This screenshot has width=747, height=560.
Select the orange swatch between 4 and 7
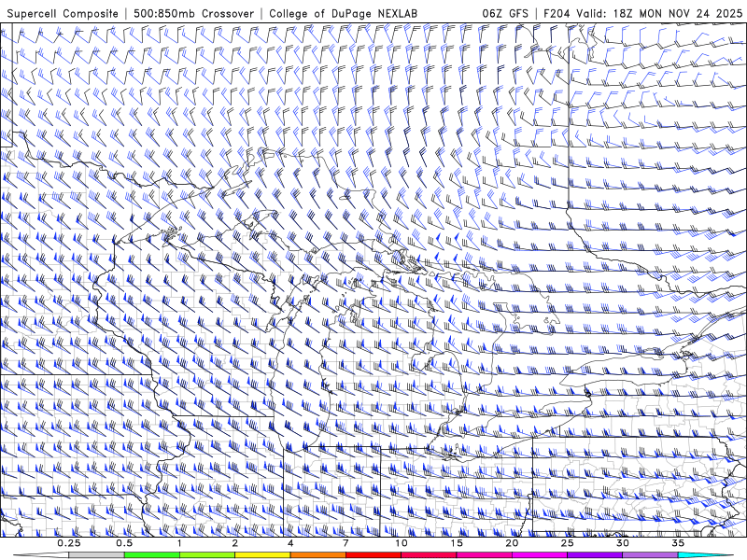pos(317,555)
